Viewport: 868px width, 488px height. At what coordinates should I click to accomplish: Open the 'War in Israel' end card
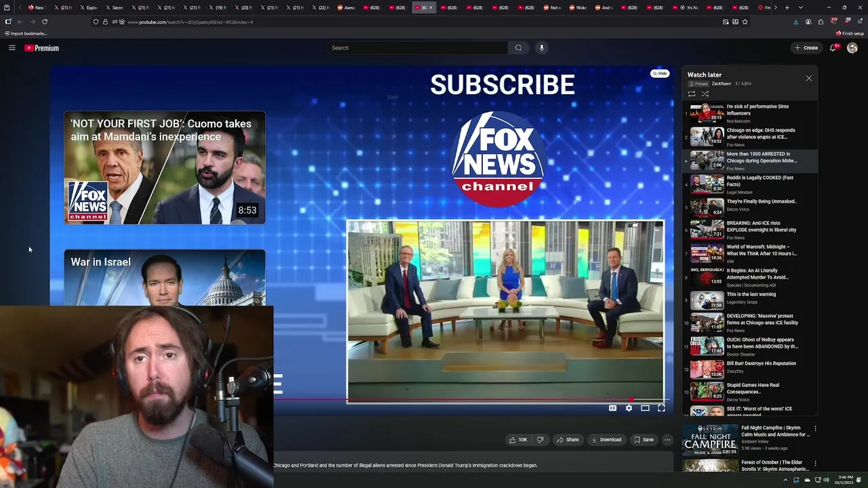click(165, 278)
